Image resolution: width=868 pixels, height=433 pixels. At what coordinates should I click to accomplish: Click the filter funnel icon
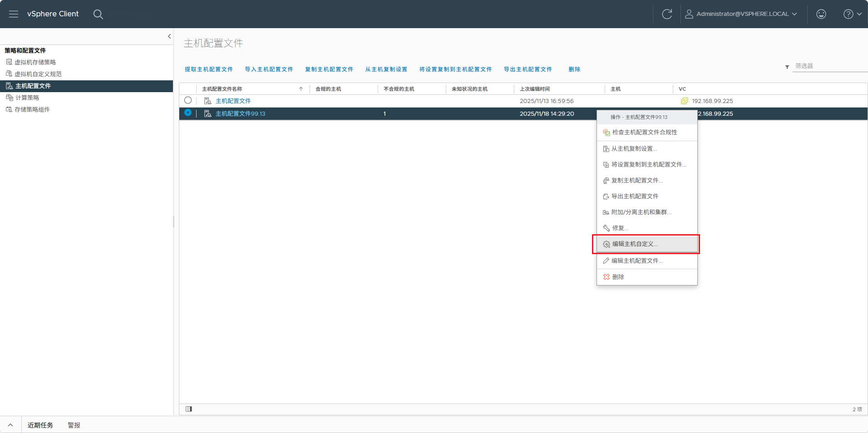point(787,67)
